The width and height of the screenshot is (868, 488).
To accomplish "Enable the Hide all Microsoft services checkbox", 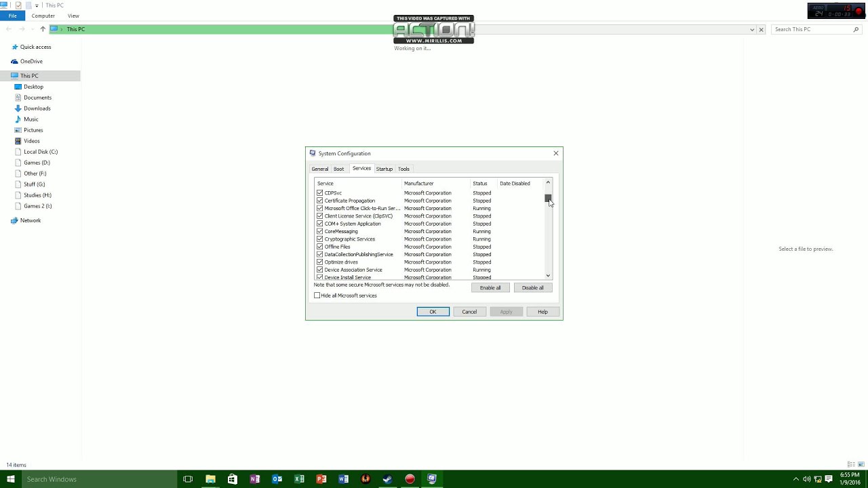I will [x=317, y=295].
